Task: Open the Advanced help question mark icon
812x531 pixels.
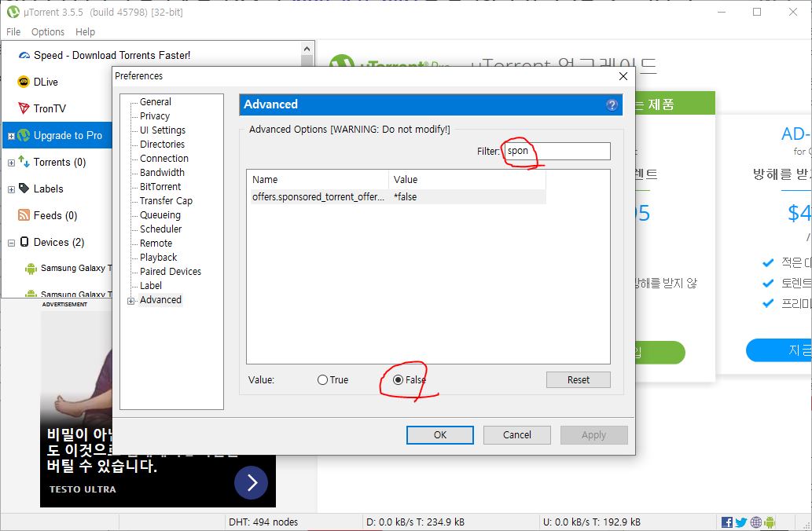Action: (x=612, y=104)
